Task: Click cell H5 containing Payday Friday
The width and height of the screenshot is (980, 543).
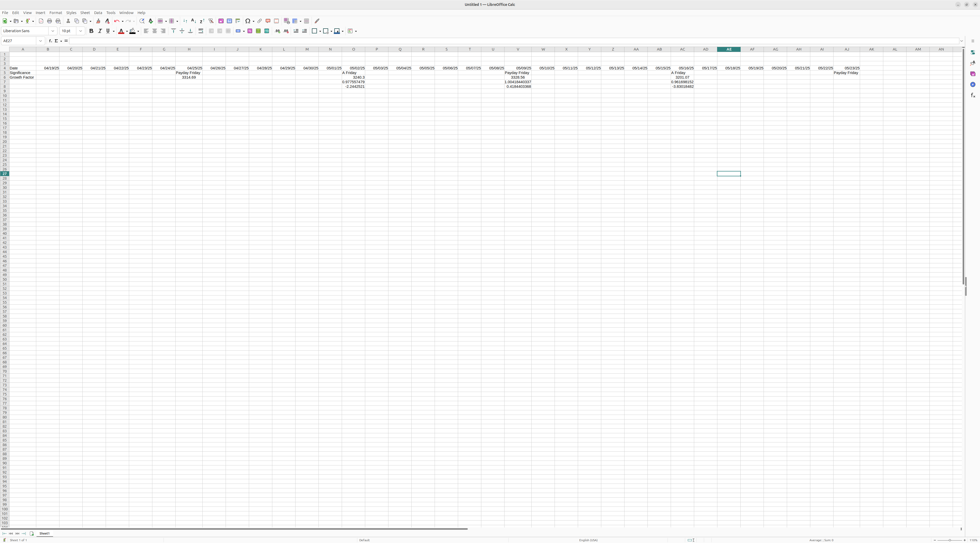Action: (x=189, y=73)
